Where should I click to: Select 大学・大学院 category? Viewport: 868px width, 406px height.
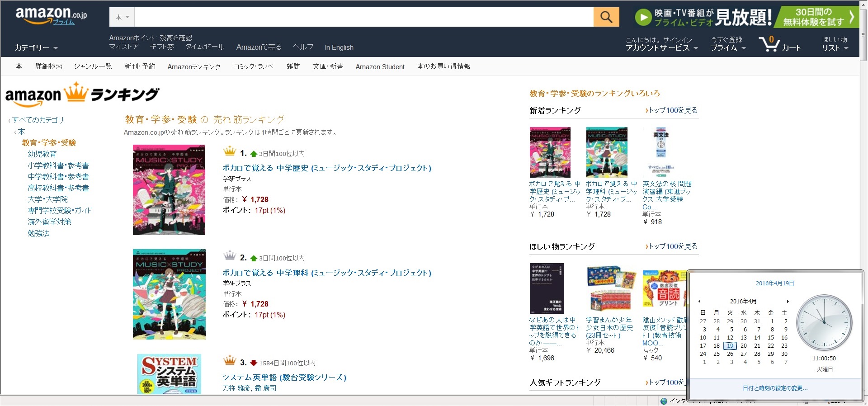coord(47,199)
